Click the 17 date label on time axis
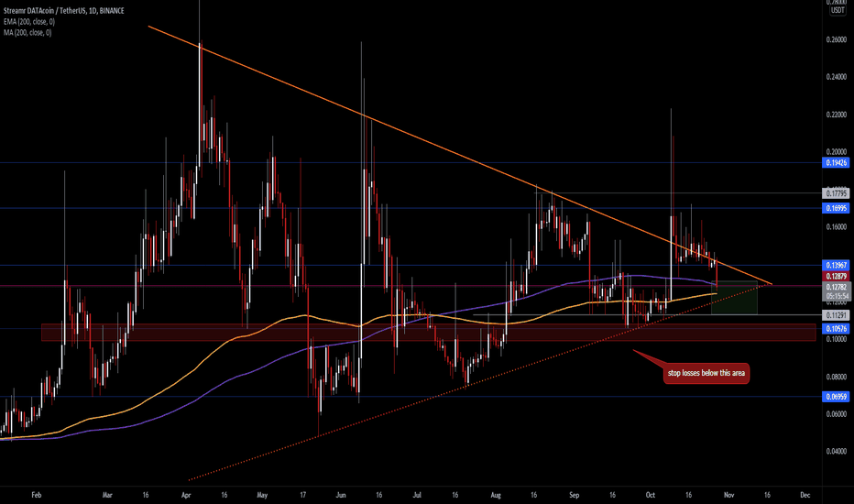 tap(303, 495)
